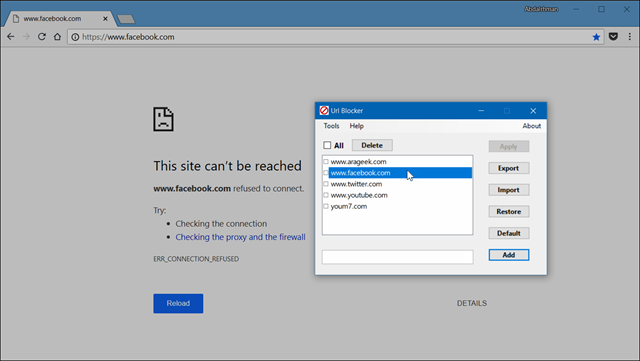Reload the page with the toolbar refresh icon
The width and height of the screenshot is (640, 361).
(42, 37)
